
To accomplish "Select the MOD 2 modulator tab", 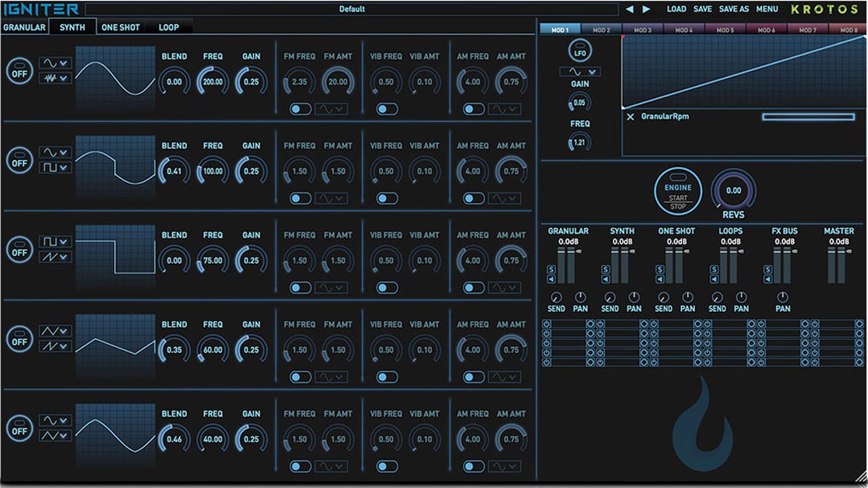I will pos(601,30).
